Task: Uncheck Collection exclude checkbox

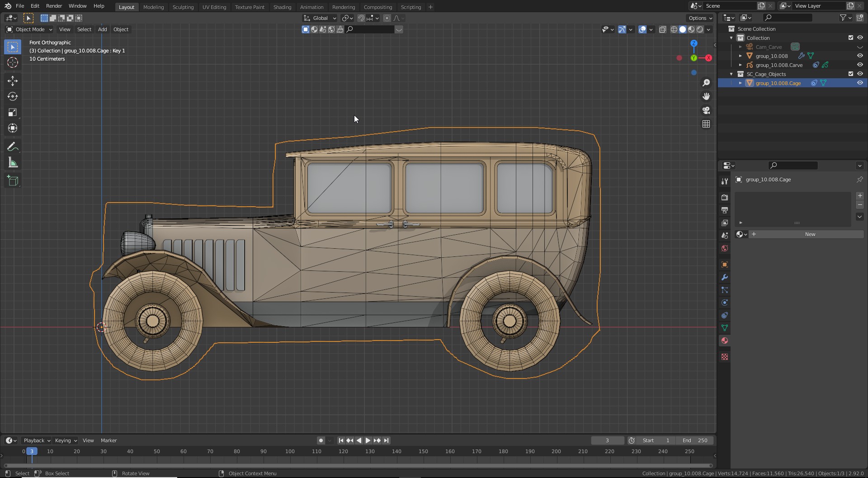Action: click(850, 38)
